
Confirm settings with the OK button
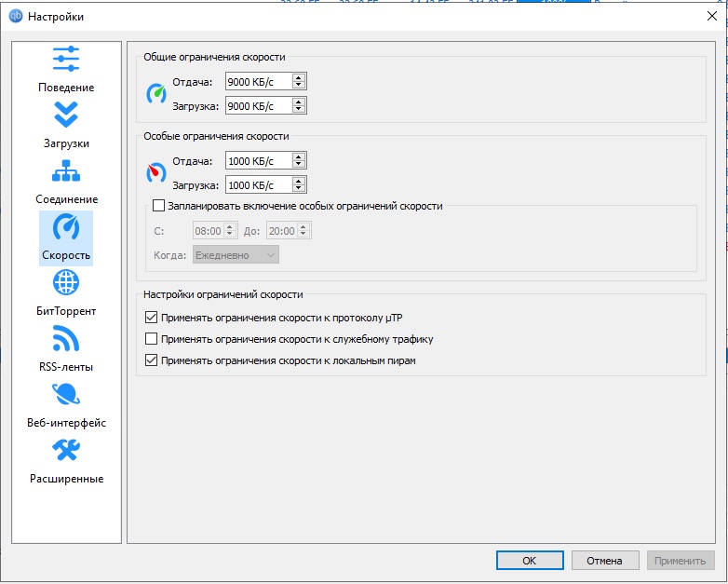coord(530,561)
